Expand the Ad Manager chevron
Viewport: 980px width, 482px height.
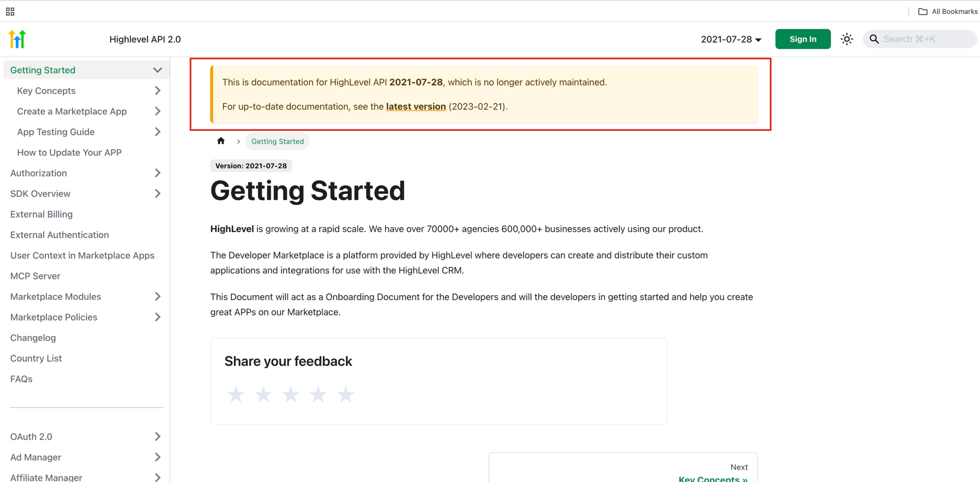click(x=158, y=457)
